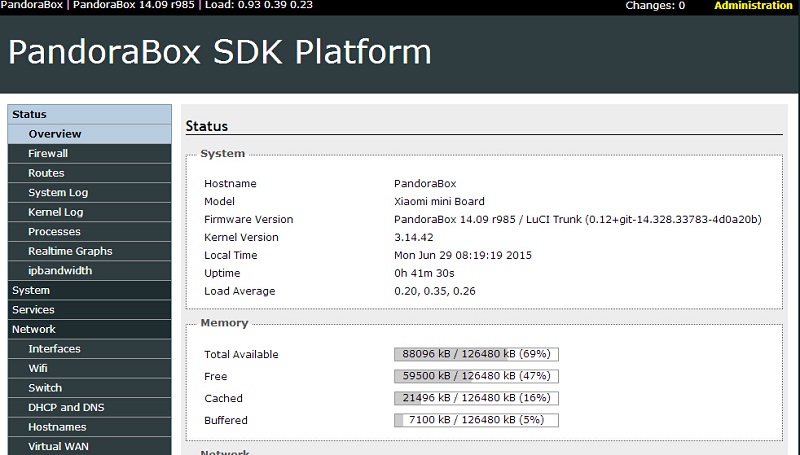Viewport: 800px width, 455px height.
Task: Click the 'Free' memory label
Action: 216,376
